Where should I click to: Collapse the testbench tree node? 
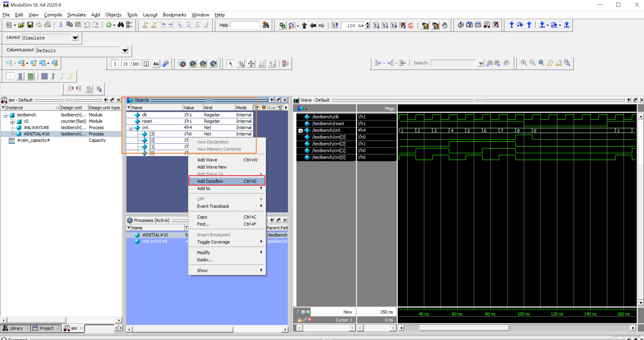pyautogui.click(x=5, y=115)
